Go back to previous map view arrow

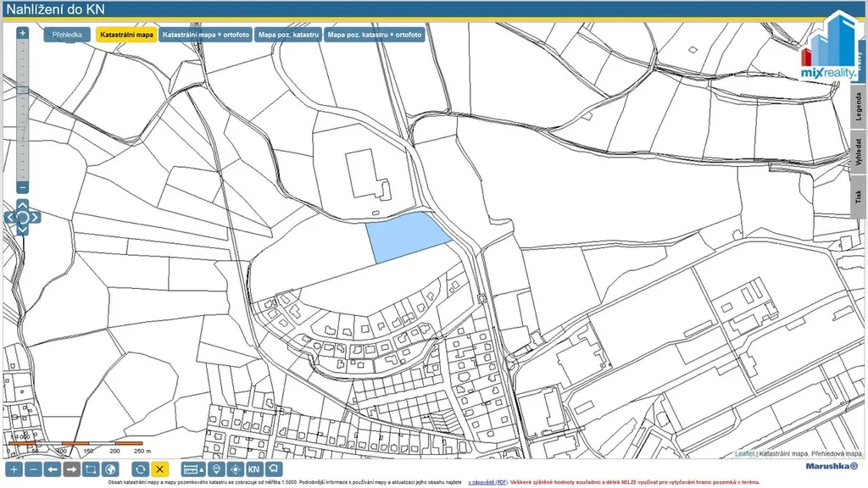53,469
